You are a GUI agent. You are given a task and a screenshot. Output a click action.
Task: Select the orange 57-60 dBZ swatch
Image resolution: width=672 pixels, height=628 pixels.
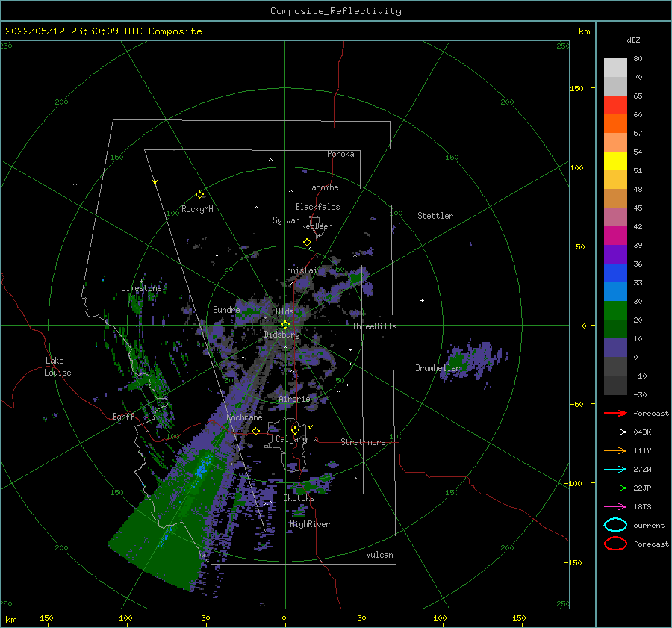(615, 123)
